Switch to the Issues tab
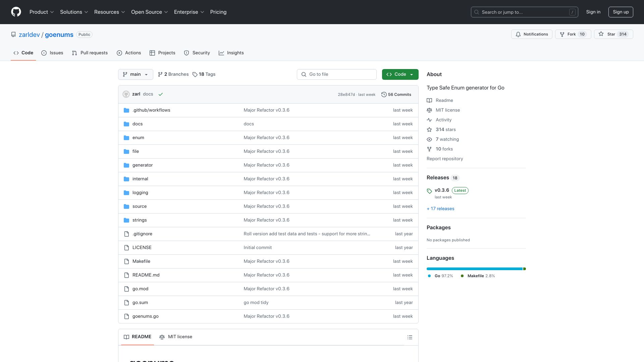Viewport: 644px width, 362px height. pyautogui.click(x=52, y=53)
